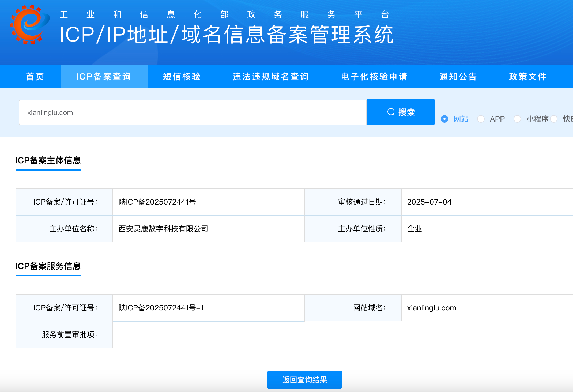Click the ICP备案服务信息 section heading
Image resolution: width=573 pixels, height=392 pixels.
coord(48,266)
